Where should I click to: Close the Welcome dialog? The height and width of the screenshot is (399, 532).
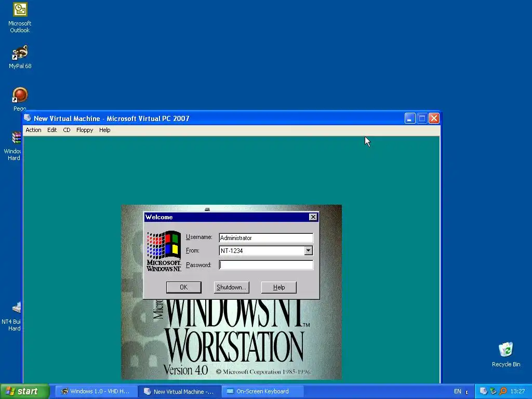point(313,217)
